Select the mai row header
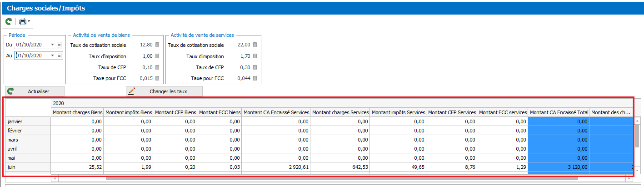The width and height of the screenshot is (644, 187). tap(28, 158)
